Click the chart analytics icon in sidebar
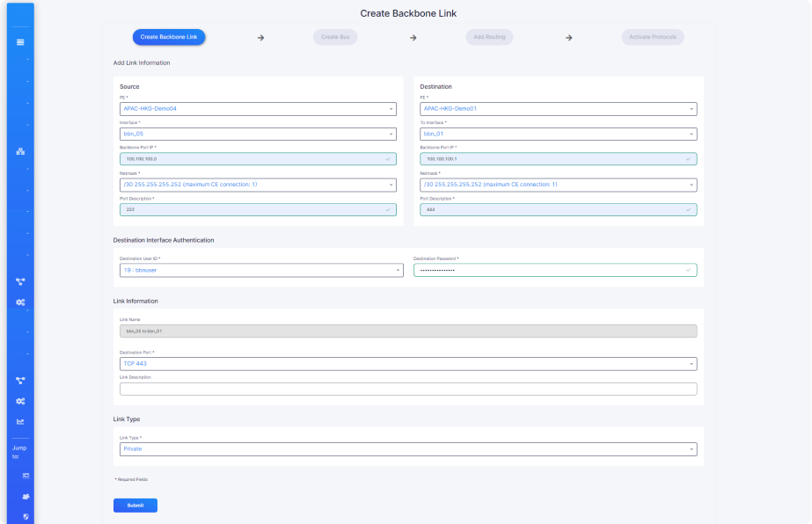 pyautogui.click(x=20, y=421)
